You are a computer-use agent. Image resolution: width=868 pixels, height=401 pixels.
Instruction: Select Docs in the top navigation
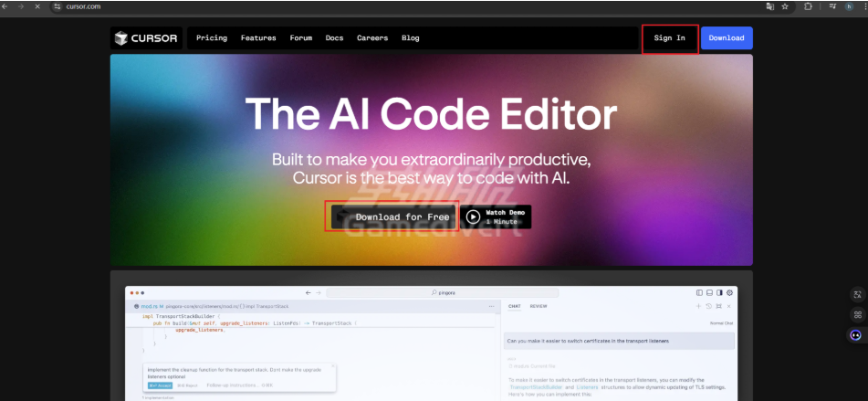[x=334, y=38]
